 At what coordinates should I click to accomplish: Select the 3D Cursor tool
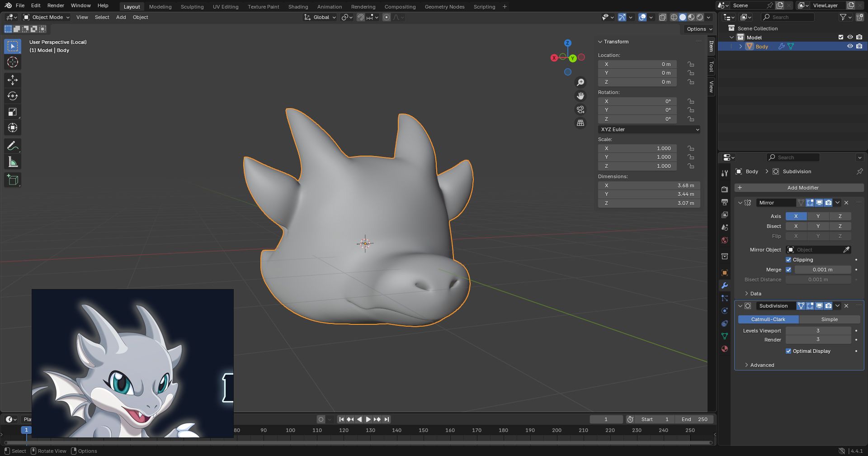pyautogui.click(x=13, y=62)
